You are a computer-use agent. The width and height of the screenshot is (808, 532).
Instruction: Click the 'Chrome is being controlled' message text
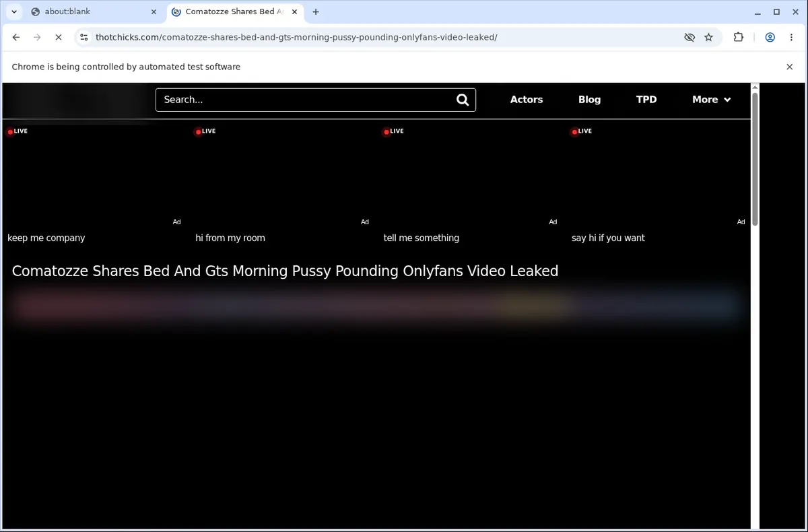(126, 67)
